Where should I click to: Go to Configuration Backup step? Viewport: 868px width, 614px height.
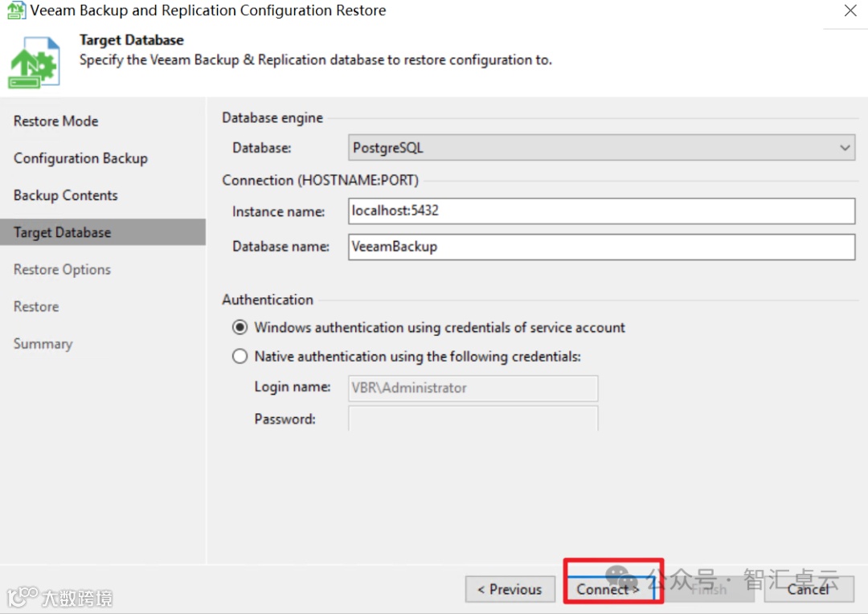pyautogui.click(x=81, y=158)
